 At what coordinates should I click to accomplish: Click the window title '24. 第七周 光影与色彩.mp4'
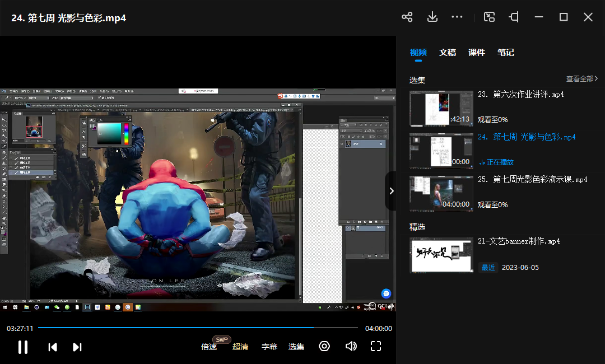pos(69,18)
